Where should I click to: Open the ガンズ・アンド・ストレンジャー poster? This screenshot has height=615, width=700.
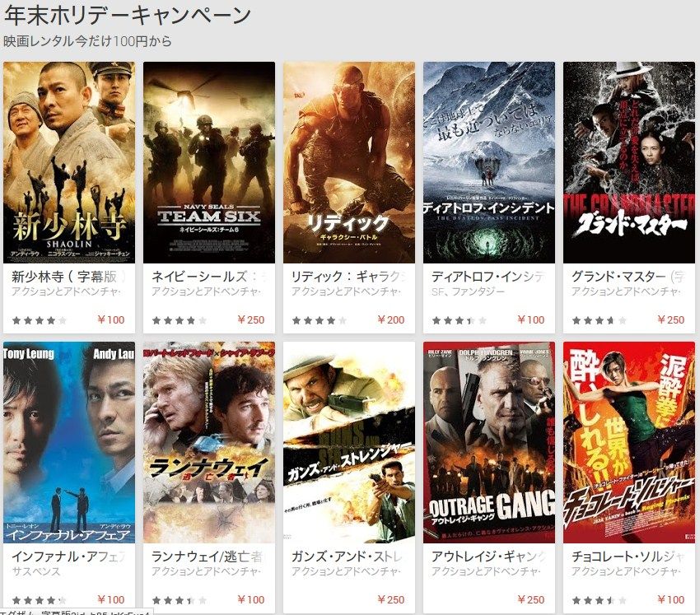(349, 442)
